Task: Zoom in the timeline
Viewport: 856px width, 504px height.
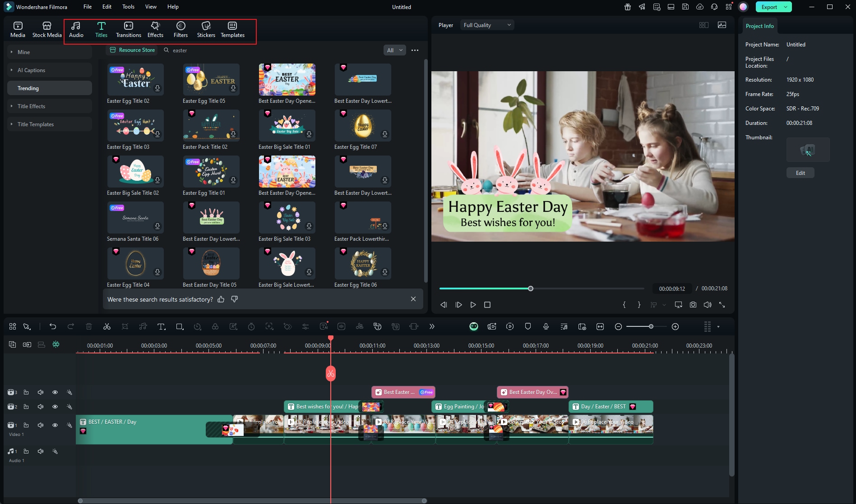Action: coord(676,326)
